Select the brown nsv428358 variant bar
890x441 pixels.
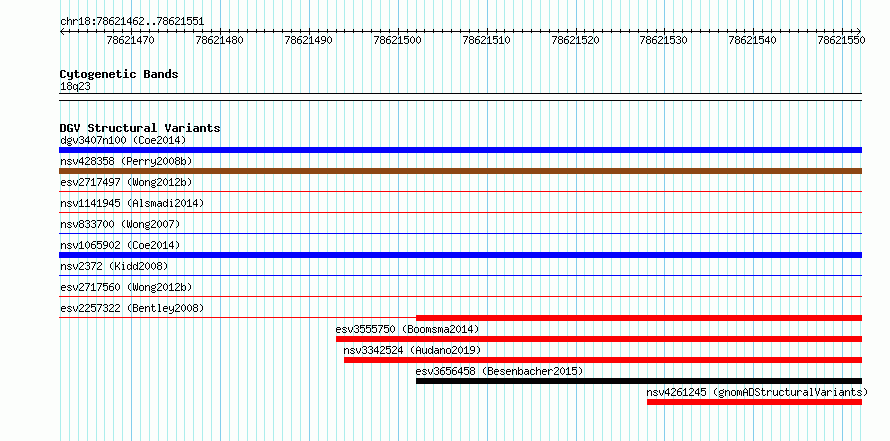[x=460, y=171]
